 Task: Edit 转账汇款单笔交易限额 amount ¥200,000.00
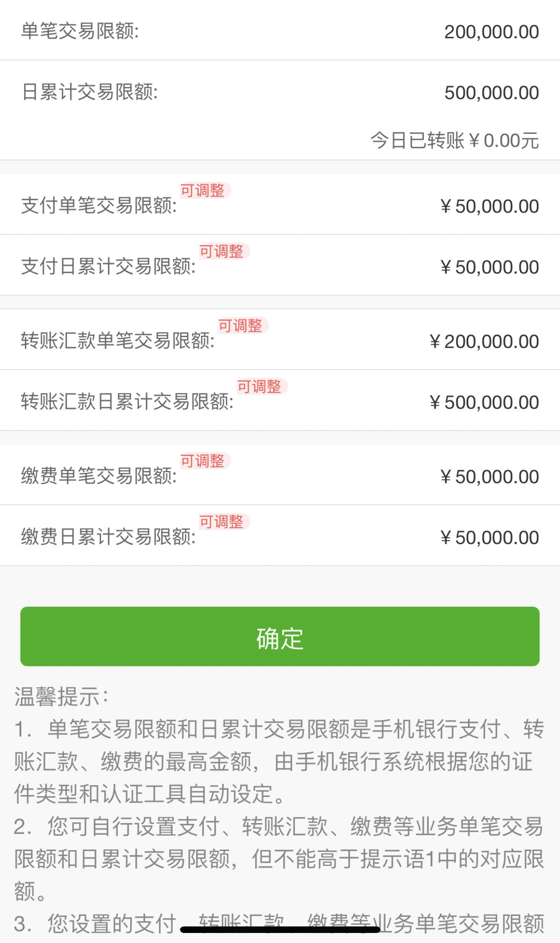[484, 342]
